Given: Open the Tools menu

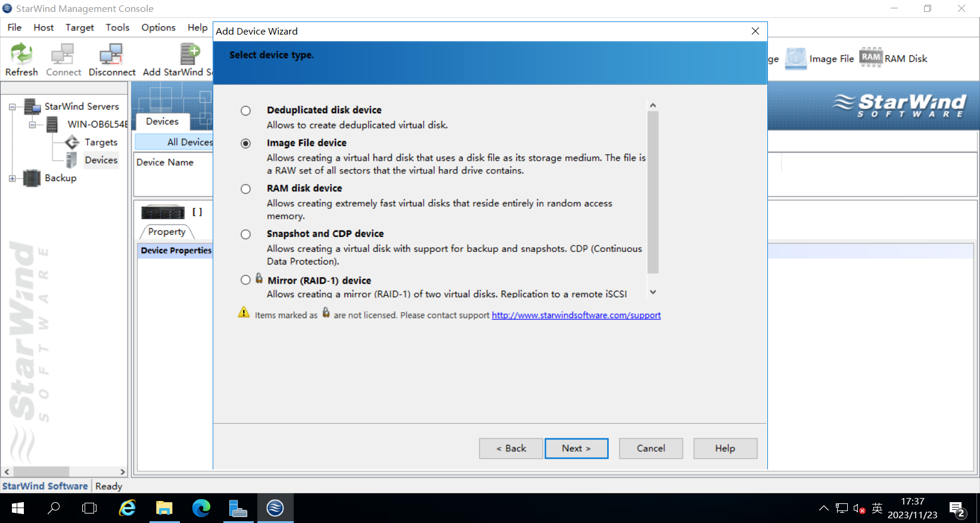Looking at the screenshot, I should pyautogui.click(x=117, y=27).
